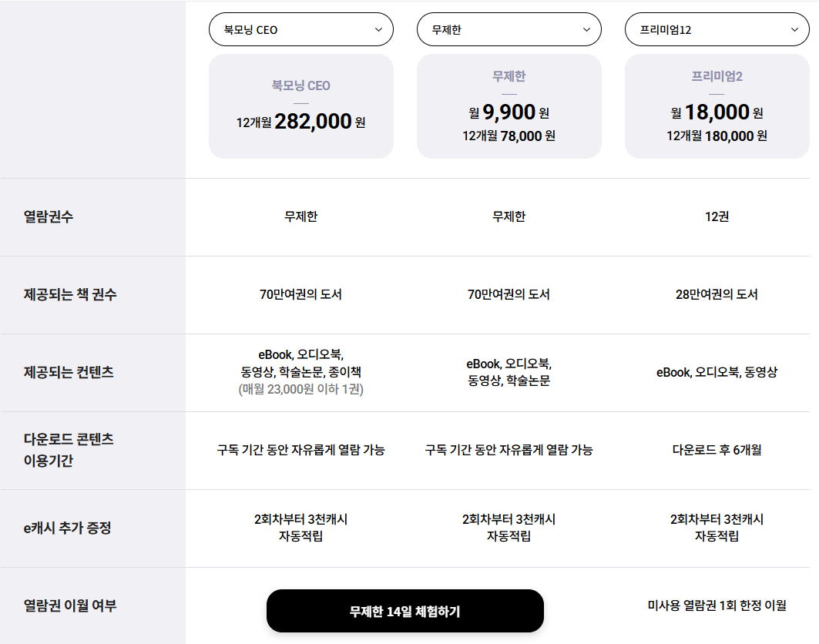The height and width of the screenshot is (644, 819).
Task: Click the 매월 23,000원 이하 1권 note
Action: click(300, 389)
